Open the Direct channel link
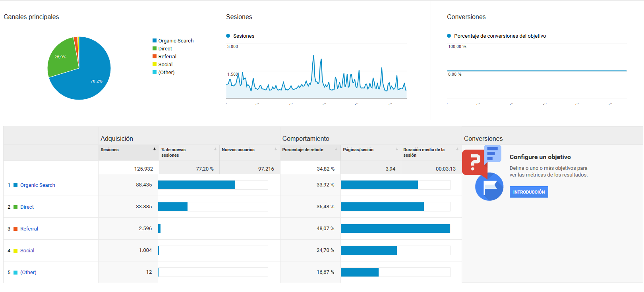Image resolution: width=644 pixels, height=292 pixels. pyautogui.click(x=27, y=207)
